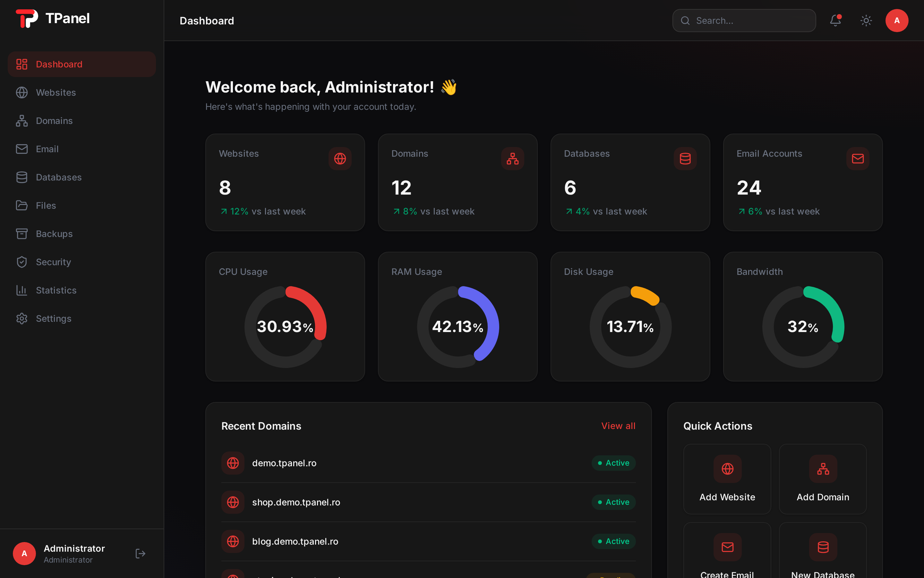The width and height of the screenshot is (924, 578).
Task: Click the Websites card globe icon
Action: (340, 159)
